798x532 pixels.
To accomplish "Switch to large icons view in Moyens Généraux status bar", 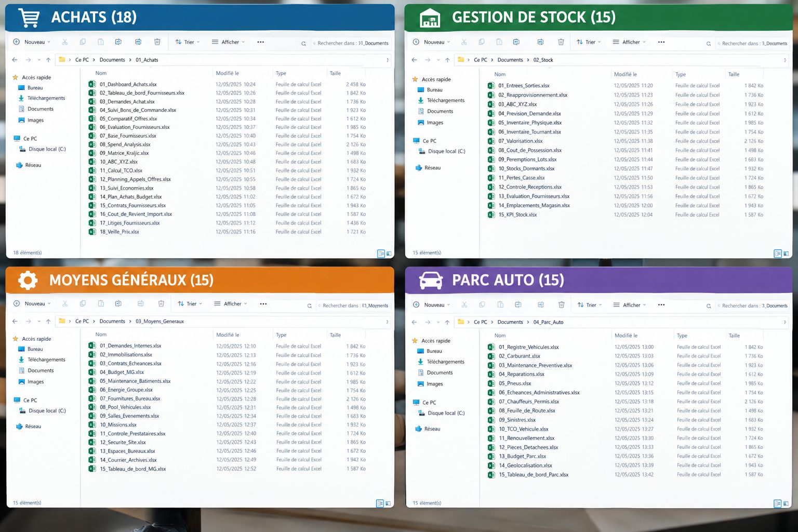I will [x=389, y=503].
